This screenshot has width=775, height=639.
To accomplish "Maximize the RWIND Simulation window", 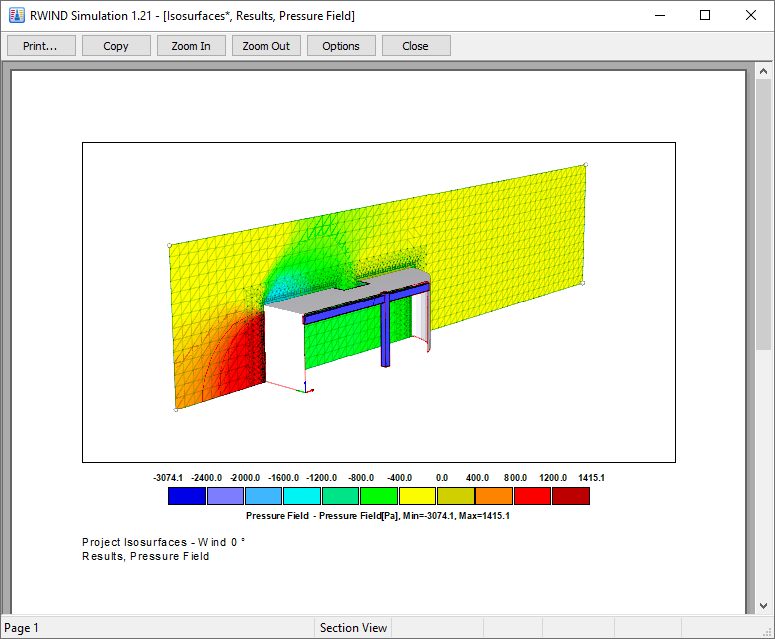I will (705, 15).
